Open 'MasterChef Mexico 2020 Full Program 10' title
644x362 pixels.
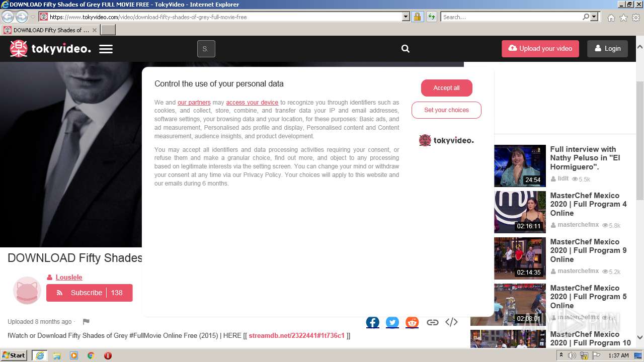(590, 339)
